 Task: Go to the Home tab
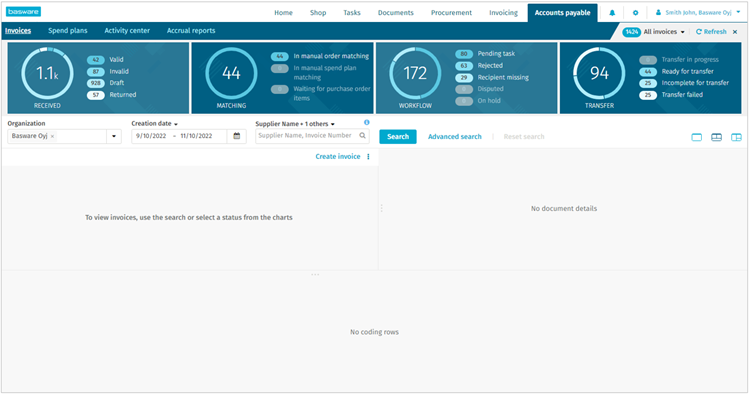pos(283,13)
